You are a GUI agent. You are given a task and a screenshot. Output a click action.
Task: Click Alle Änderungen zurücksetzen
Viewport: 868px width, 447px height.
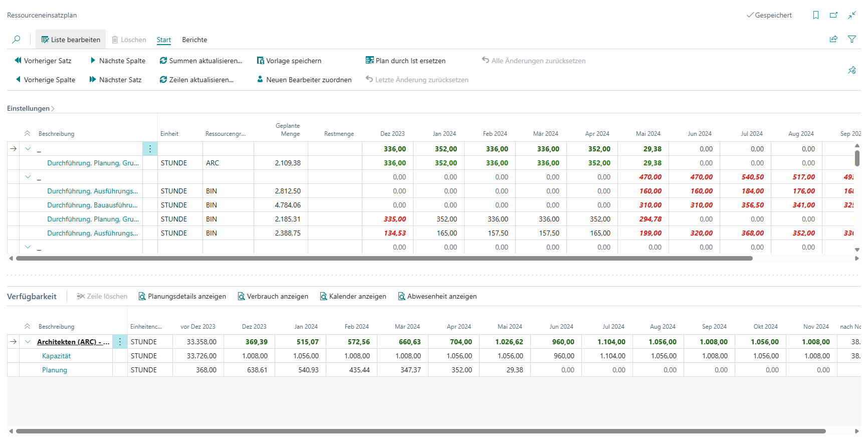point(534,61)
